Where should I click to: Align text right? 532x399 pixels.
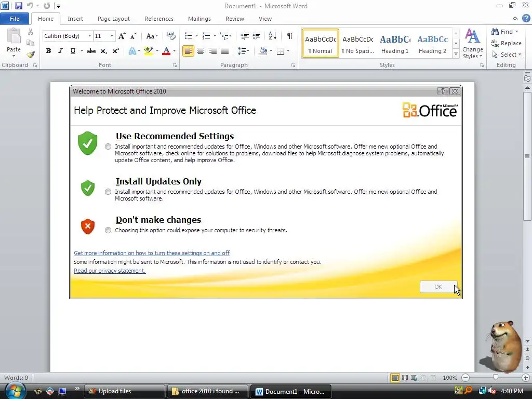coord(212,51)
